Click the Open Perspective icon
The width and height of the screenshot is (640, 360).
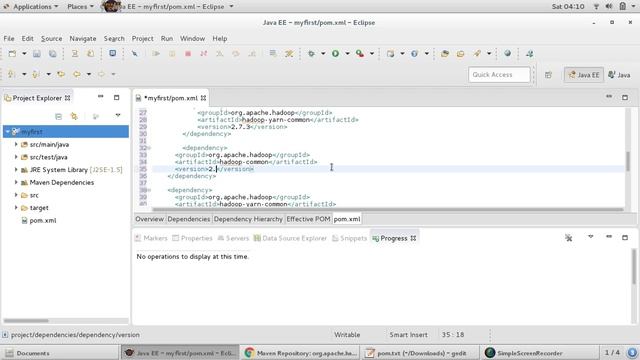pyautogui.click(x=548, y=75)
